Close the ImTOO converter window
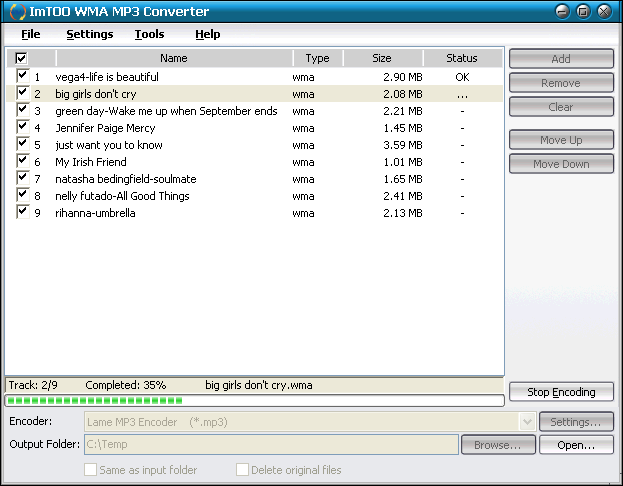The image size is (623, 486). tap(604, 11)
